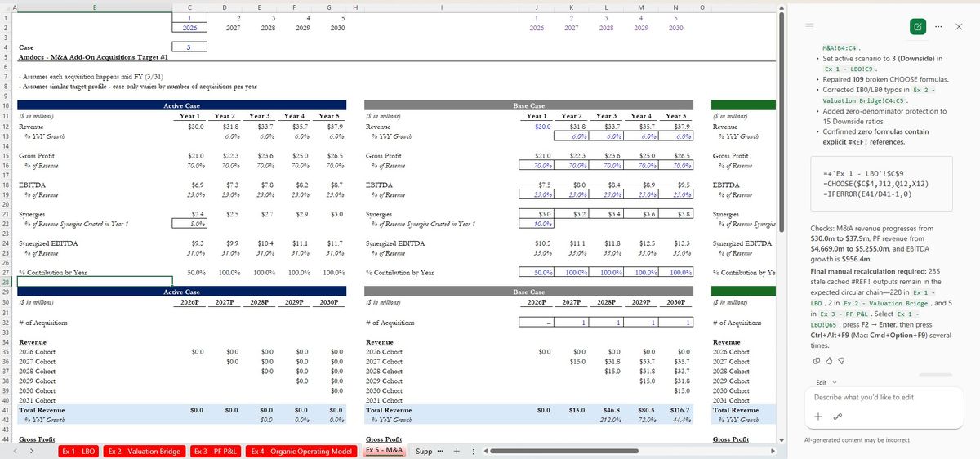Select column C header

coord(189,7)
